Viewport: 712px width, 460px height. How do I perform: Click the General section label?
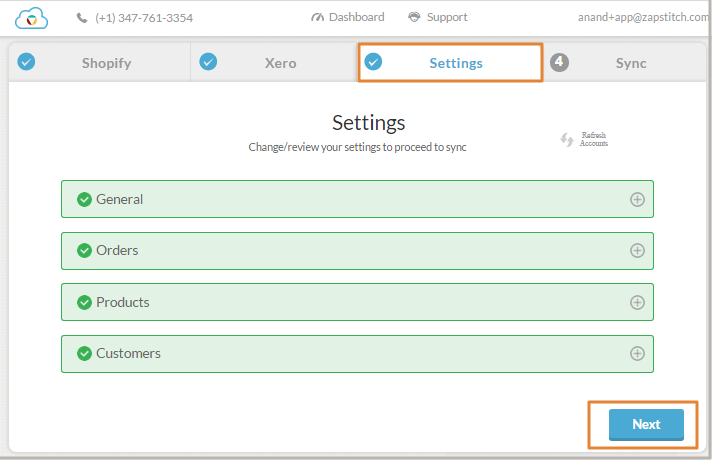[x=119, y=199]
